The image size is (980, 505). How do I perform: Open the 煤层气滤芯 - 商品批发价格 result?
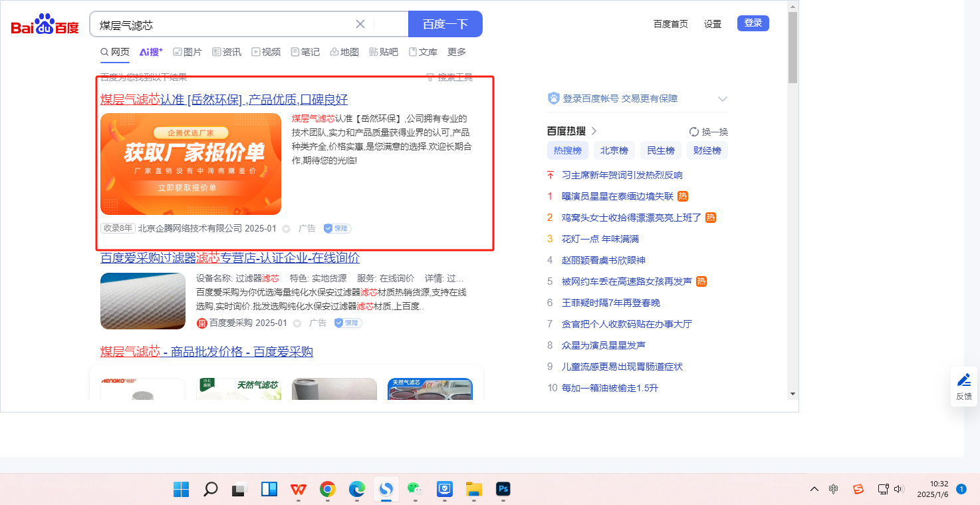point(207,351)
